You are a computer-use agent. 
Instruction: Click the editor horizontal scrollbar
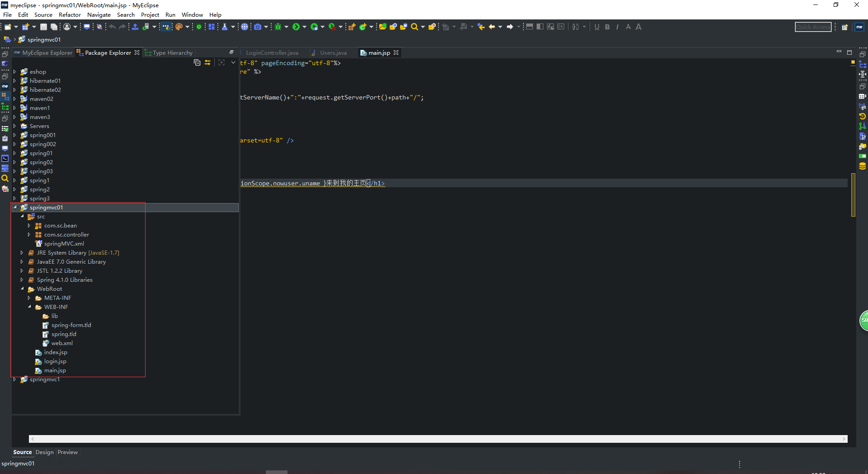(438, 439)
